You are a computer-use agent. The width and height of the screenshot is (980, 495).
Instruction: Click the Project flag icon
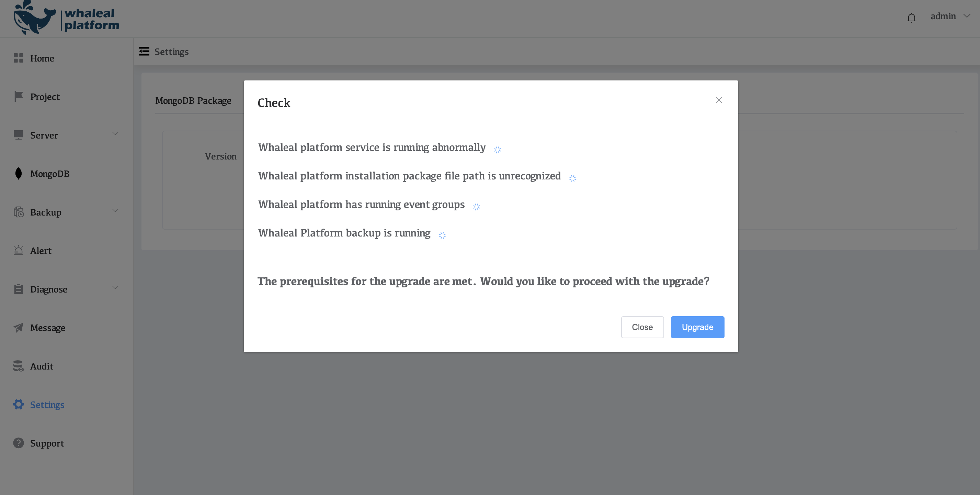[18, 96]
